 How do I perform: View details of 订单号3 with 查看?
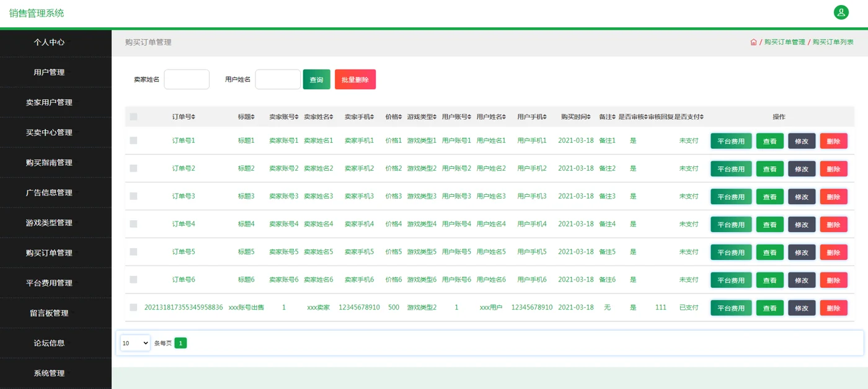point(770,197)
